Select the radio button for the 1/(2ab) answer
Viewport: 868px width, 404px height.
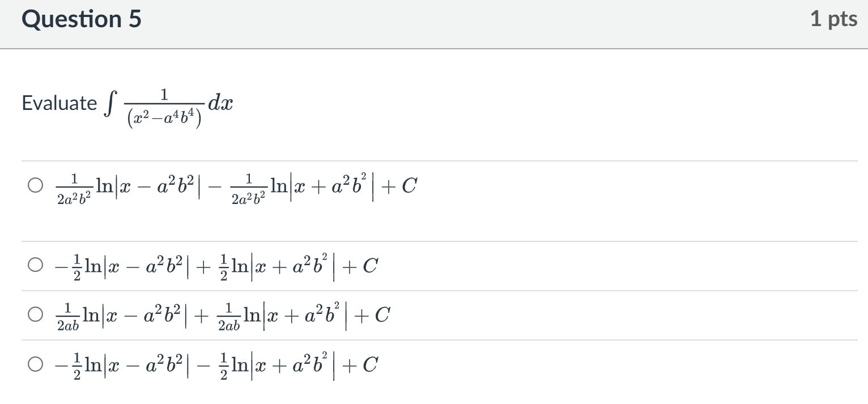pyautogui.click(x=35, y=314)
